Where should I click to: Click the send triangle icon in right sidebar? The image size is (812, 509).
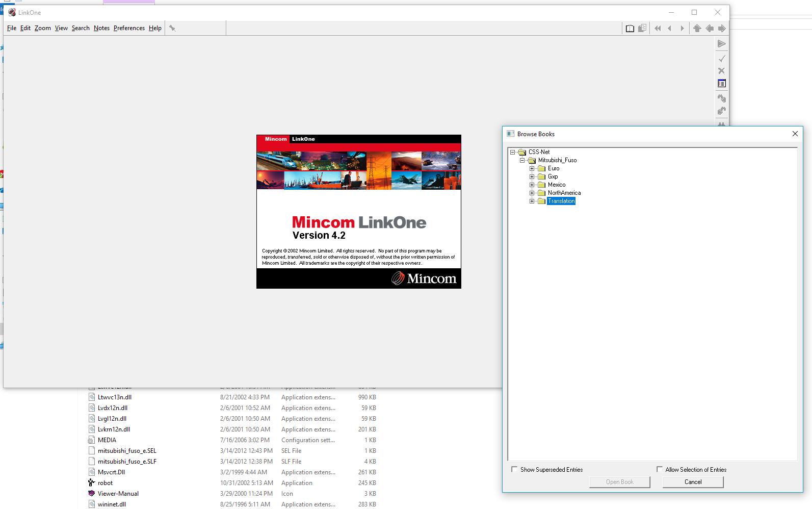click(722, 44)
